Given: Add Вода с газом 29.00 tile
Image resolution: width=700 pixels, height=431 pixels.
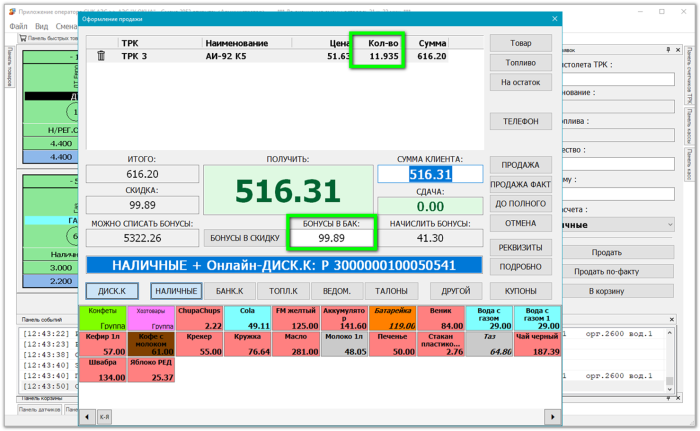Looking at the screenshot, I should tap(489, 318).
